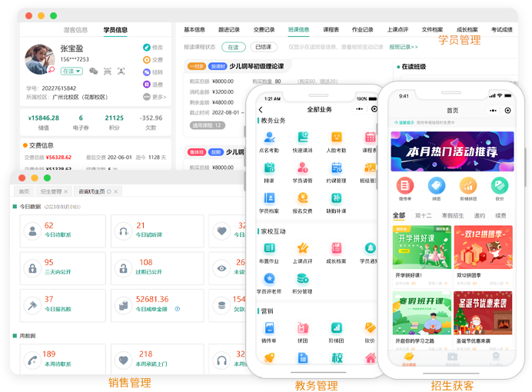Tap the 快速课消 icon

click(303, 138)
